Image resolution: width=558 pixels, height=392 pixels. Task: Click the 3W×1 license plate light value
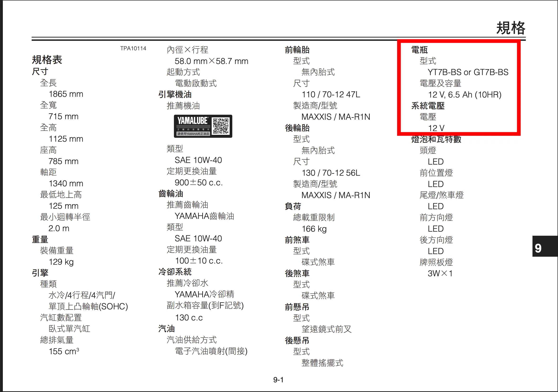[440, 273]
